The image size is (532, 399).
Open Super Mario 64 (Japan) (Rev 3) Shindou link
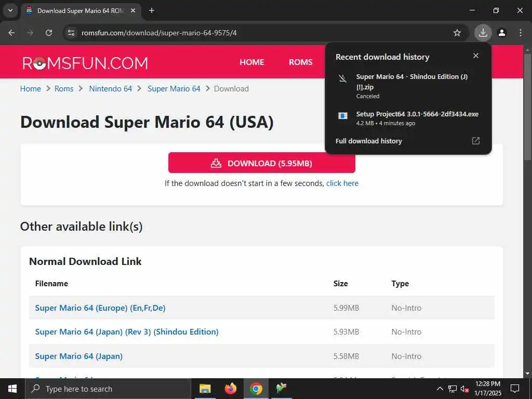(x=127, y=331)
